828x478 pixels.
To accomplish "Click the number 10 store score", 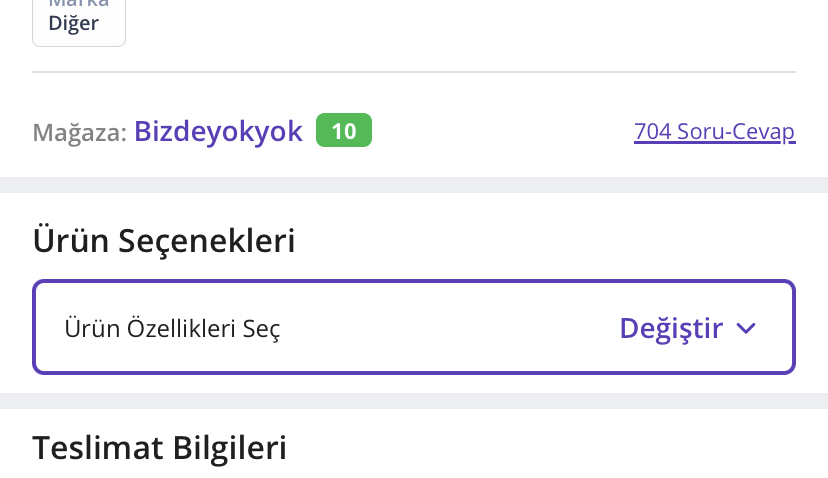I will click(x=344, y=131).
